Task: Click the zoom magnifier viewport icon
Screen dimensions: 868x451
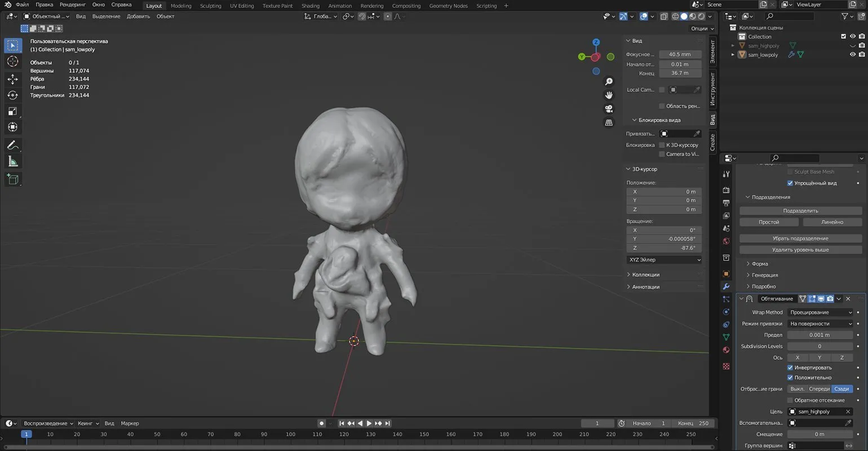Action: click(609, 82)
